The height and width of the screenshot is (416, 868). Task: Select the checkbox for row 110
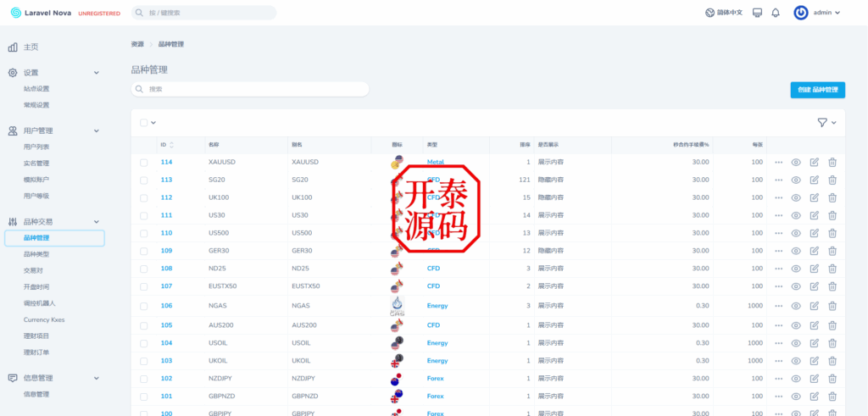144,234
